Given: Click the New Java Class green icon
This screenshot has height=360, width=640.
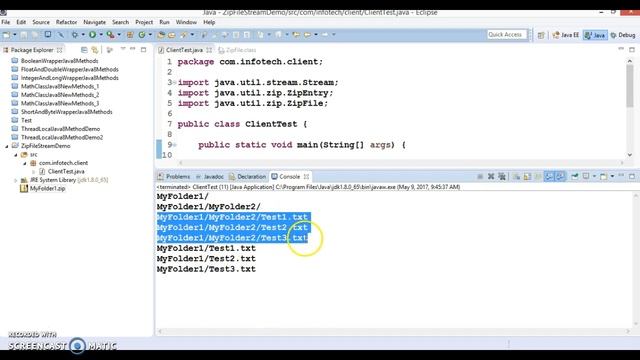Looking at the screenshot, I should click(142, 35).
